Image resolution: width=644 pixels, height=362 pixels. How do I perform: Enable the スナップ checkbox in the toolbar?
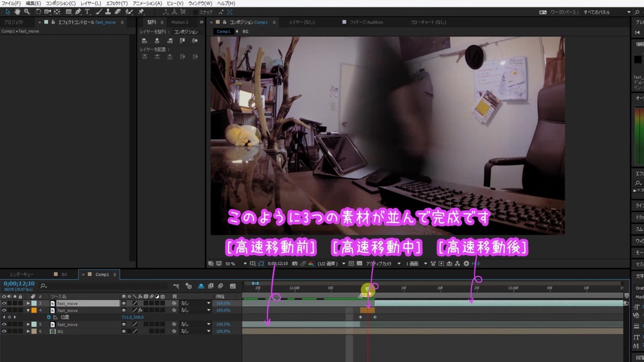pos(196,11)
